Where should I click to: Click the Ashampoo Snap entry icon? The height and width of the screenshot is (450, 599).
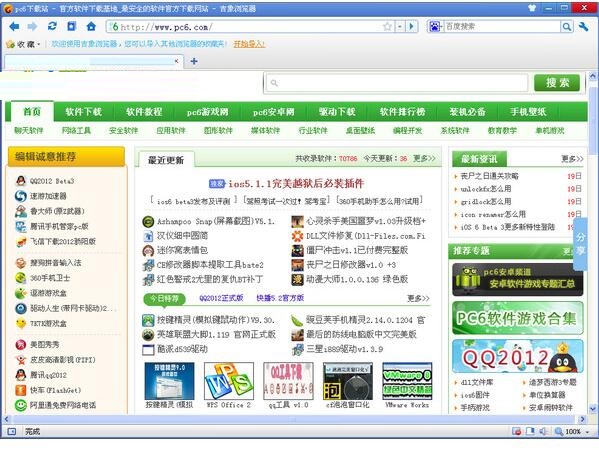coord(148,221)
